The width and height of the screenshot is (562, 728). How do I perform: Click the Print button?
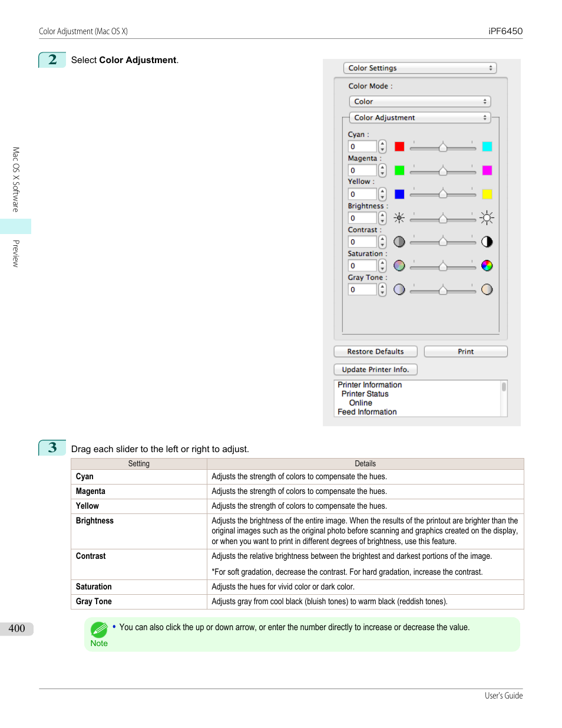click(x=465, y=351)
